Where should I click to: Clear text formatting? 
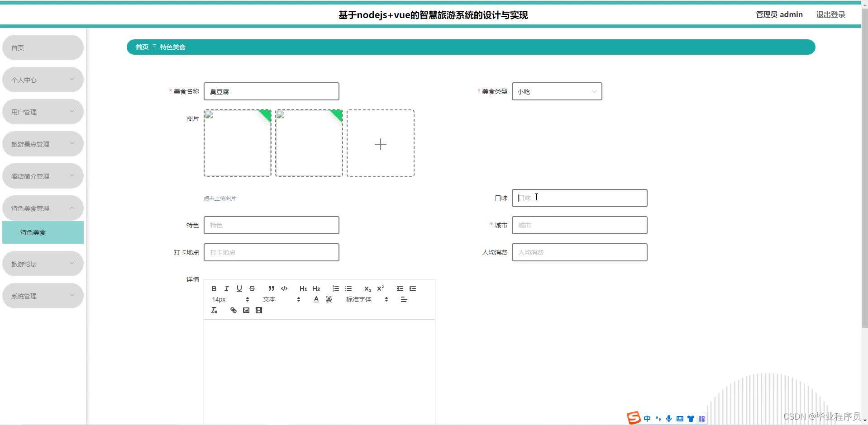click(x=215, y=310)
